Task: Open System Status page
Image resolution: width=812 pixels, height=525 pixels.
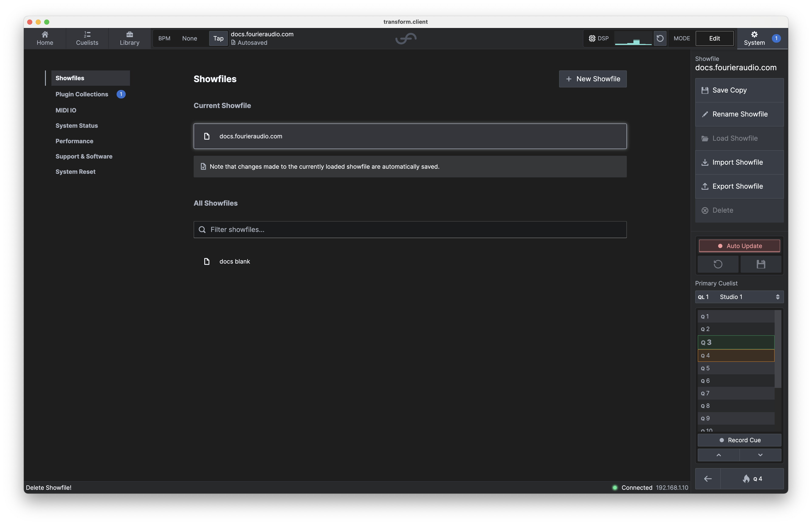Action: pyautogui.click(x=76, y=125)
